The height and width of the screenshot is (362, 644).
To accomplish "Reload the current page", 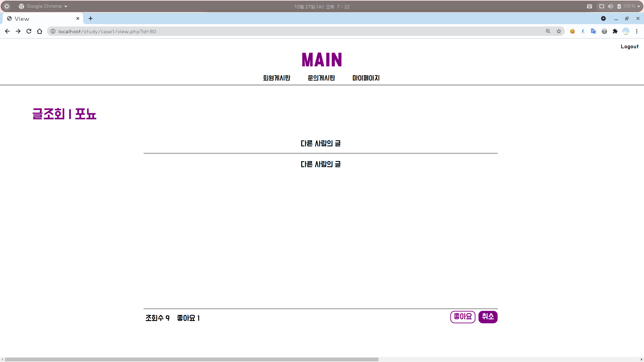I will 29,31.
